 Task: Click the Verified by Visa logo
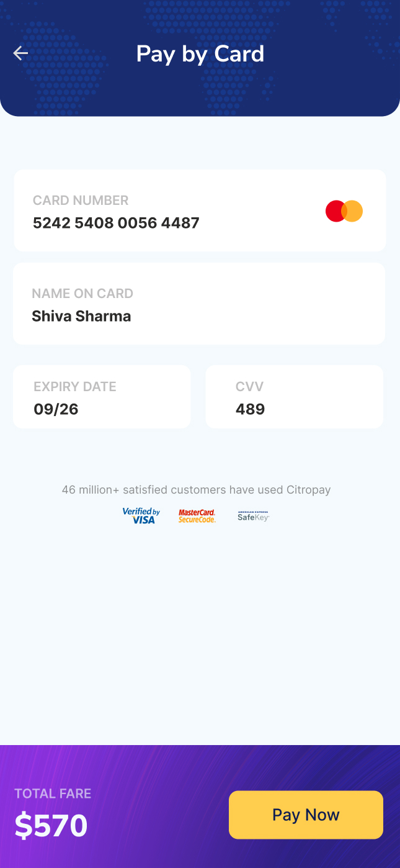[x=141, y=516]
